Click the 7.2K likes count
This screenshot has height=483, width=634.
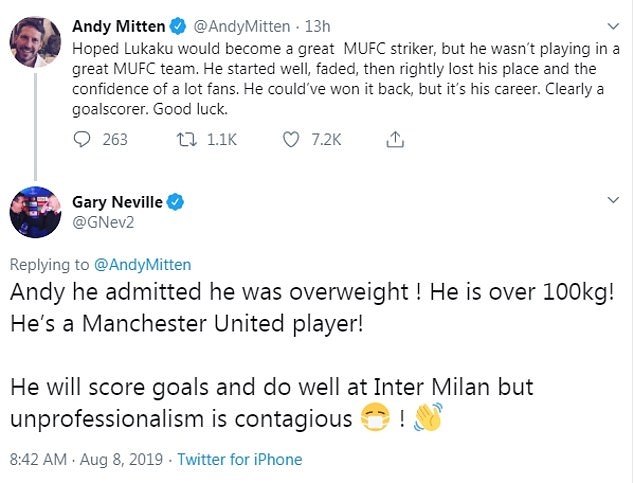(x=327, y=140)
